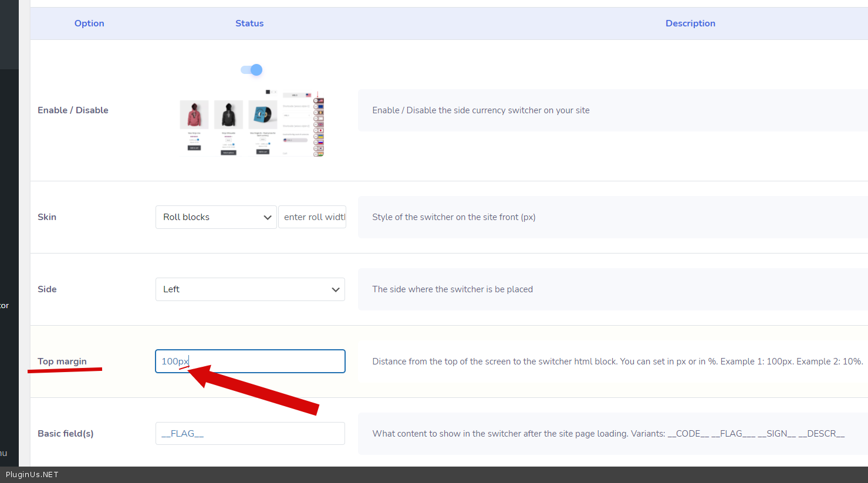Click the side switcher preview thumbnail
868x483 pixels.
252,123
